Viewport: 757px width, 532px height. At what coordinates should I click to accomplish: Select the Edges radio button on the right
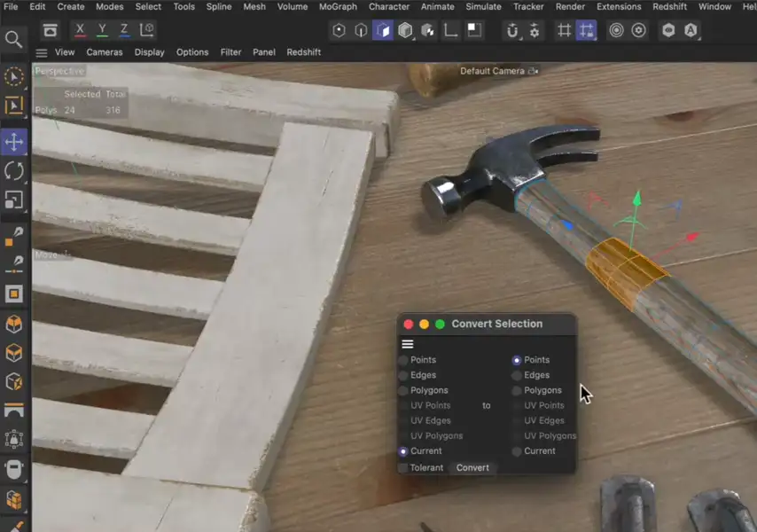[516, 374]
